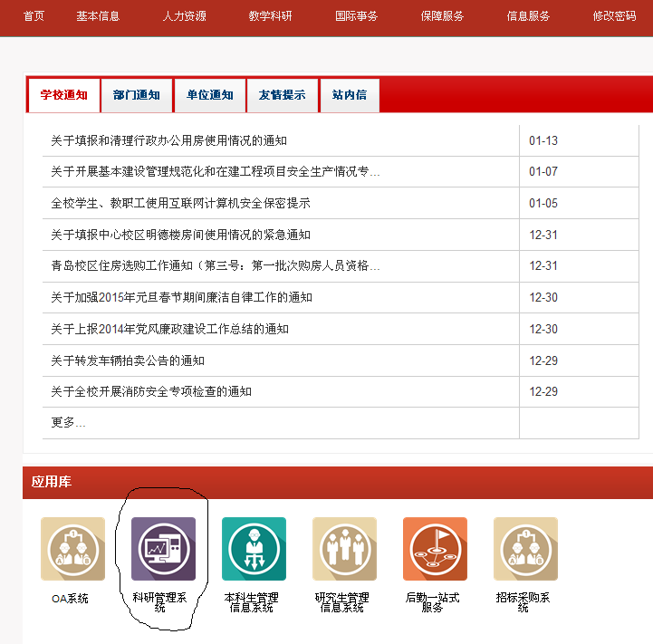Select the 友情提示 tab
Image resolution: width=653 pixels, height=644 pixels.
click(x=283, y=95)
